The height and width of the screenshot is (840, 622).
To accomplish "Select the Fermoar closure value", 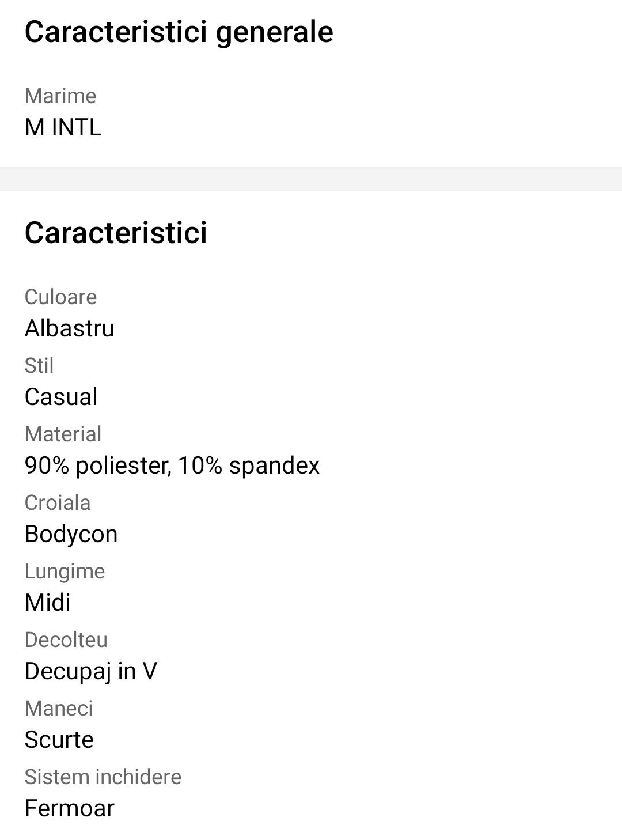I will click(70, 808).
